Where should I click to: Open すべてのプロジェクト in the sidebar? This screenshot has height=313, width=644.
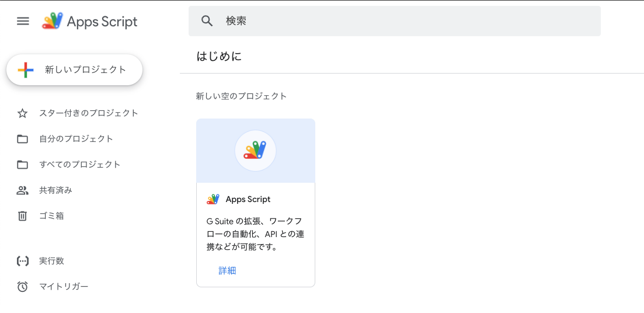79,165
